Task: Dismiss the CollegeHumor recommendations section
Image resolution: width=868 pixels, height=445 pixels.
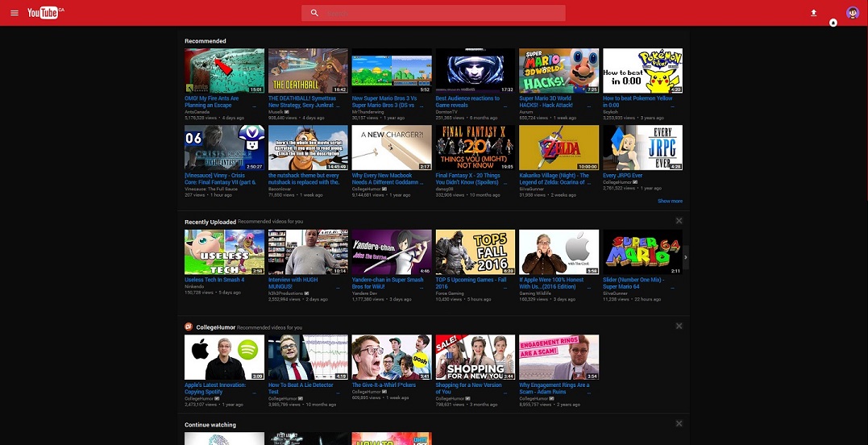Action: pos(679,326)
